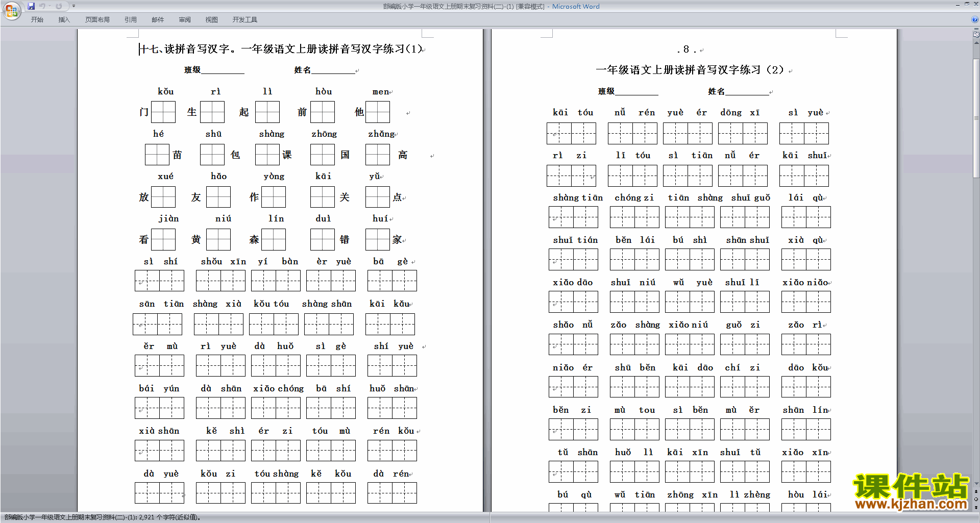980x523 pixels.
Task: Toggle the ruler view button above scrollbar
Action: click(976, 35)
